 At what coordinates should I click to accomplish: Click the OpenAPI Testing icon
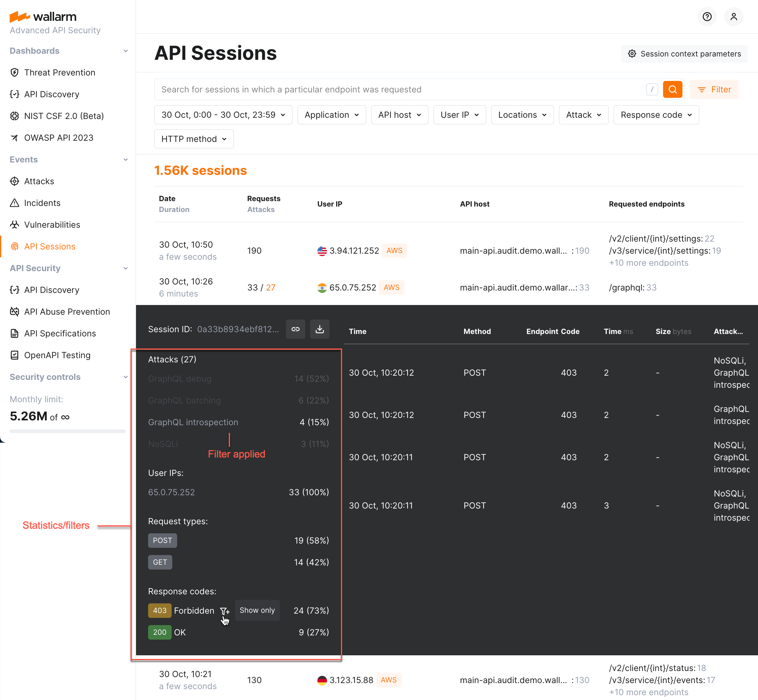click(x=15, y=355)
